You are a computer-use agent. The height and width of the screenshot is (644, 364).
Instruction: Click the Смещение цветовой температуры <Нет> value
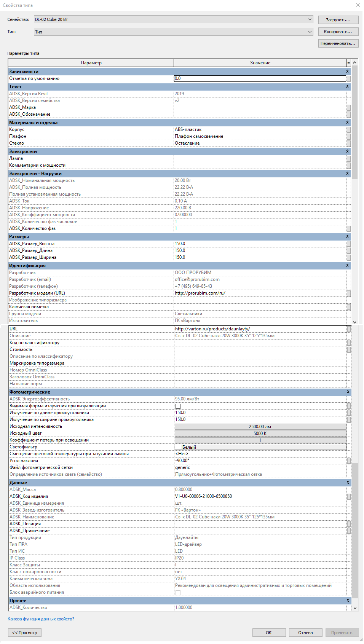click(260, 454)
